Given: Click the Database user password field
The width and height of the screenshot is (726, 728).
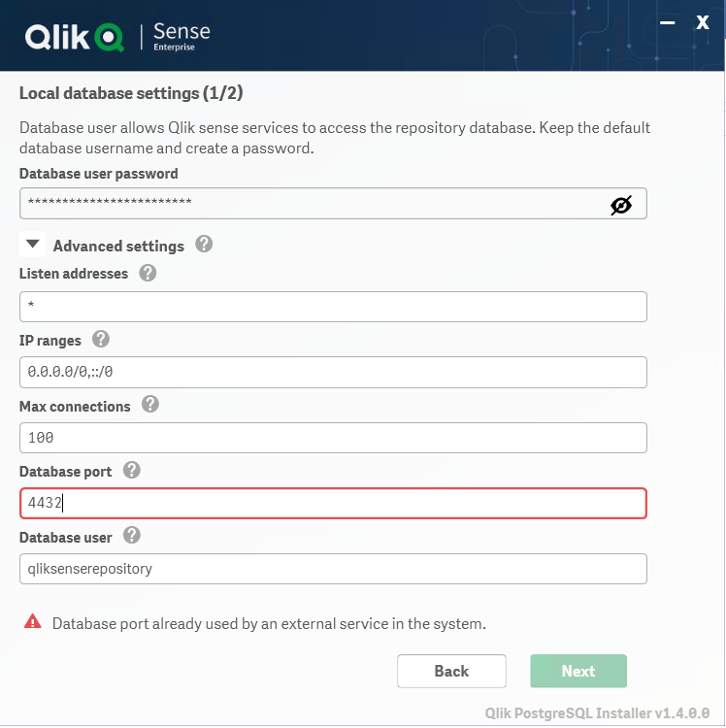Looking at the screenshot, I should click(x=311, y=204).
